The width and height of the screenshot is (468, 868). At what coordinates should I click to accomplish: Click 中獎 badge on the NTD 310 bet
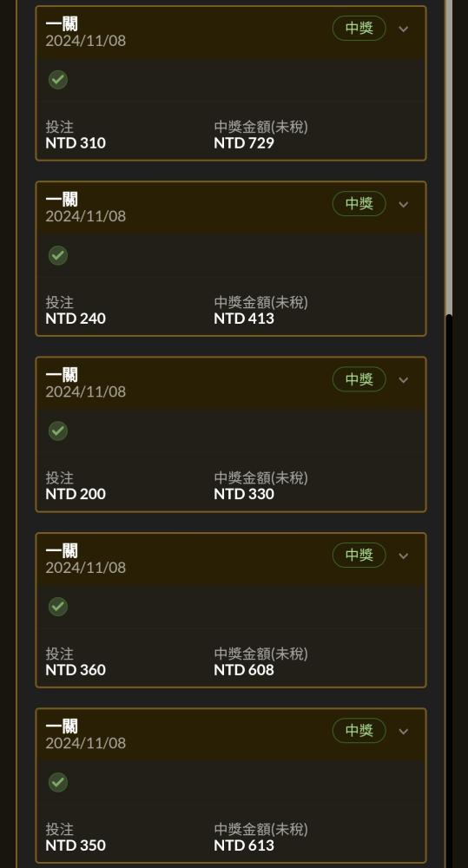click(x=359, y=29)
